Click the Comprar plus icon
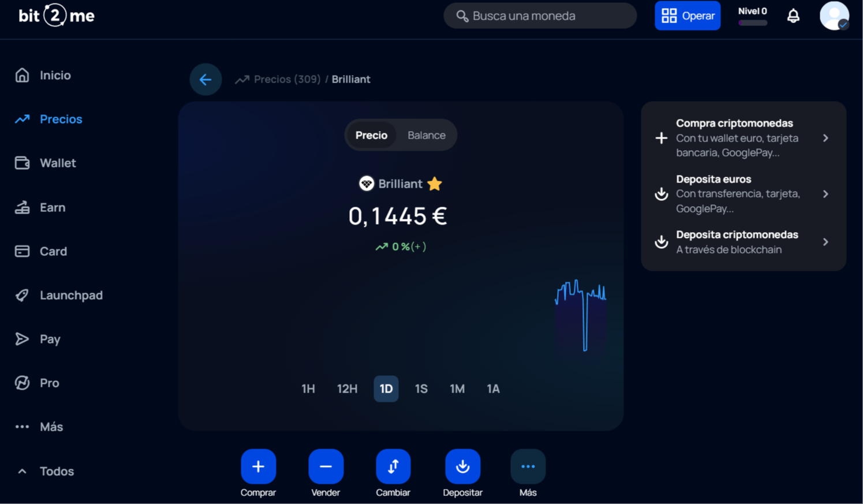The height and width of the screenshot is (504, 863). tap(258, 466)
